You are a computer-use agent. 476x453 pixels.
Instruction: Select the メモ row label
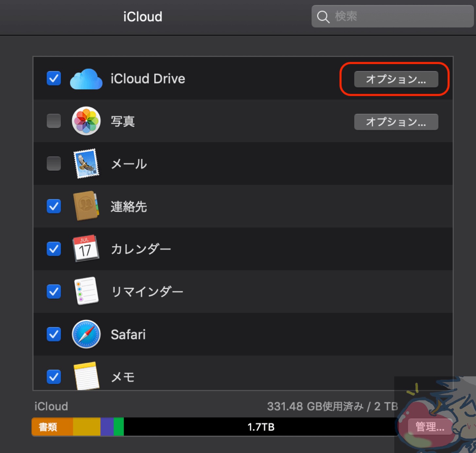coord(123,377)
